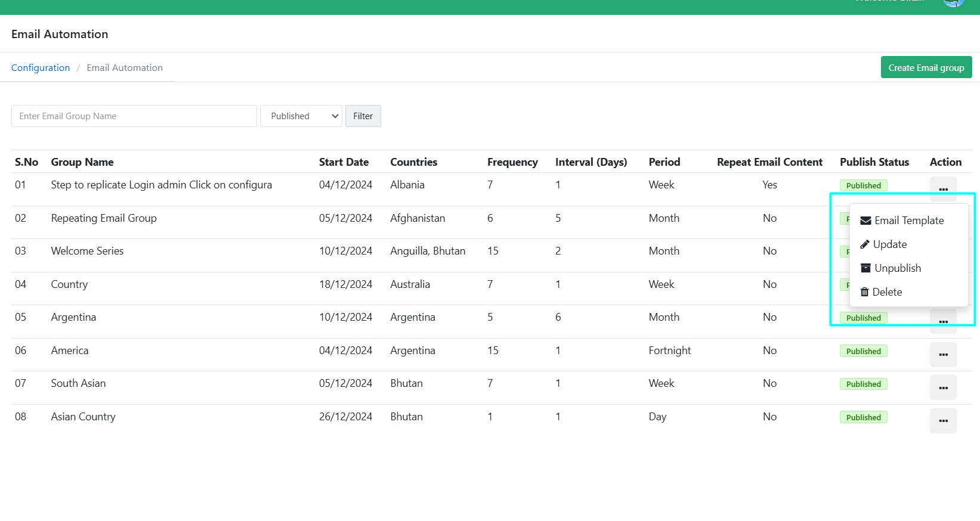Click the three-dots action button on row 01
This screenshot has height=521, width=980.
(942, 189)
